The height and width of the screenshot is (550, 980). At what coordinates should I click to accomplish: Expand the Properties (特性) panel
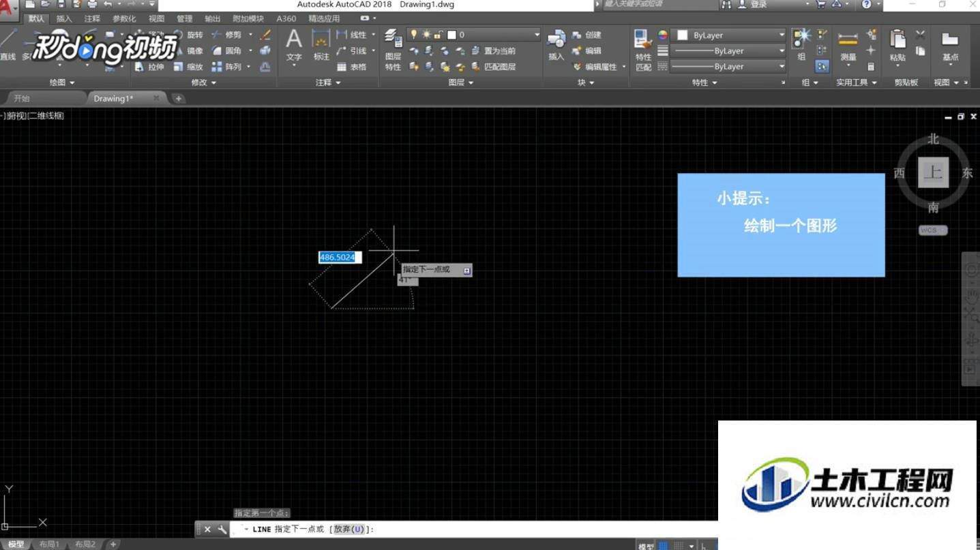tap(704, 82)
